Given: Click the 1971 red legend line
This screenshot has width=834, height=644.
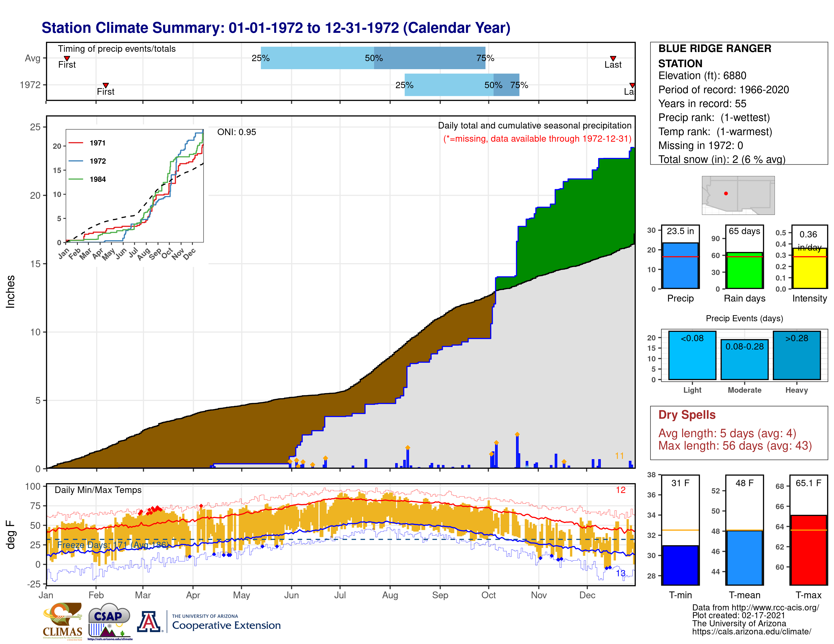Looking at the screenshot, I should tap(76, 143).
